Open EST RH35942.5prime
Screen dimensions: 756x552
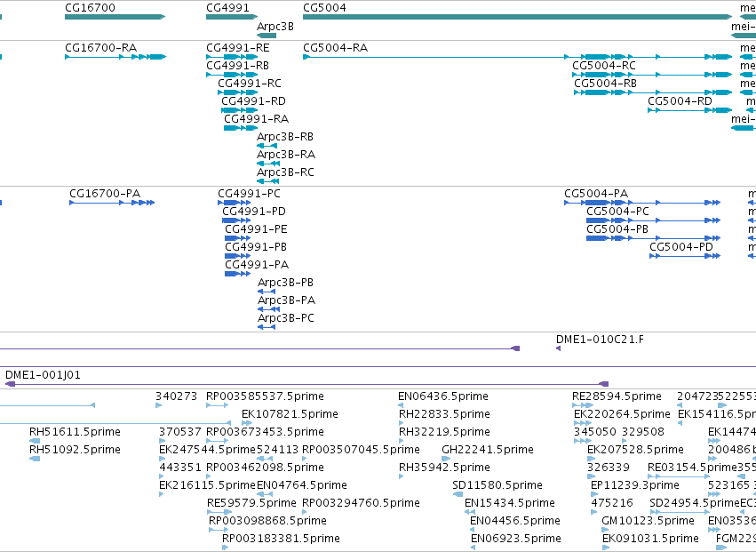pyautogui.click(x=402, y=476)
